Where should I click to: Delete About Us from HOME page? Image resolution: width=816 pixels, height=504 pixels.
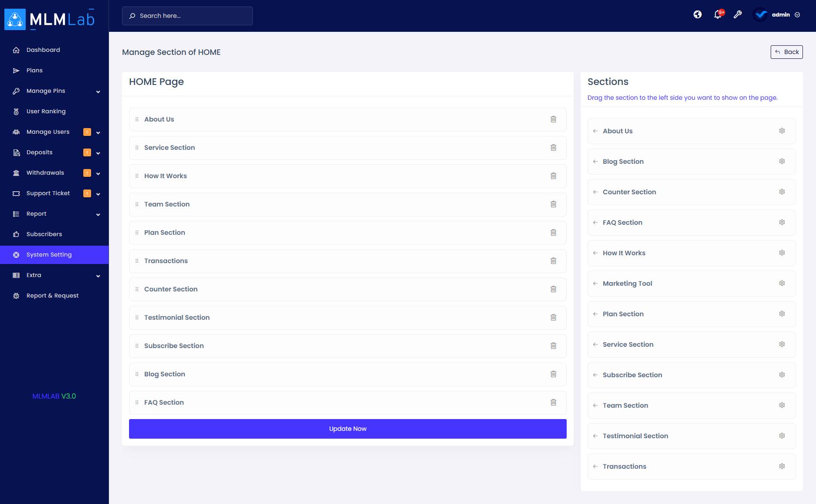pyautogui.click(x=553, y=119)
